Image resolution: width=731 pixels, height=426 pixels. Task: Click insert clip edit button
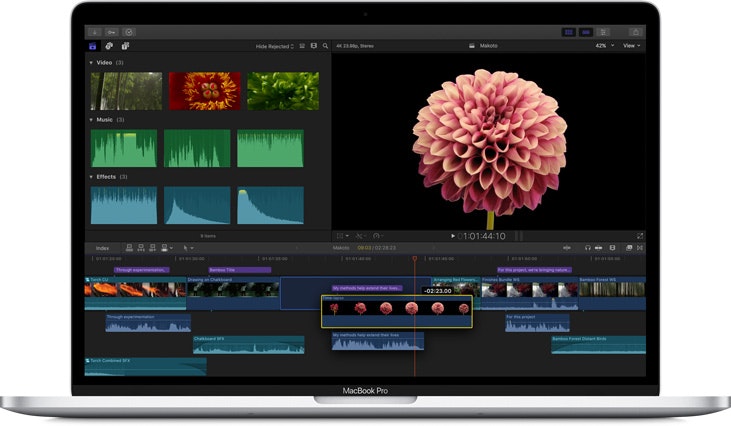(141, 247)
